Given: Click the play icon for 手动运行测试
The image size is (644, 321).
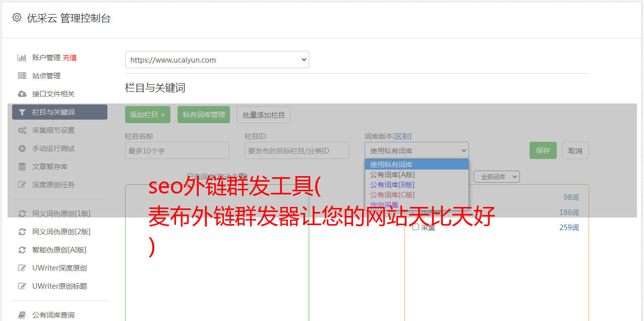Looking at the screenshot, I should coord(22,148).
